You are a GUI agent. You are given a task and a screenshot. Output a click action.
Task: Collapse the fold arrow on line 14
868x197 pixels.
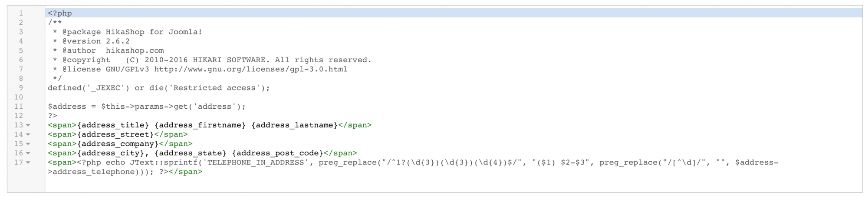(x=28, y=135)
